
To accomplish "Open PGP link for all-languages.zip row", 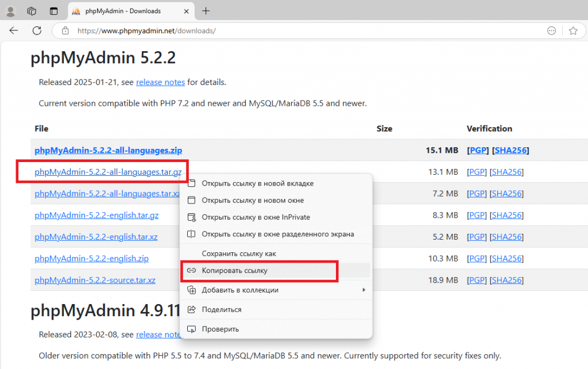I will coord(478,150).
